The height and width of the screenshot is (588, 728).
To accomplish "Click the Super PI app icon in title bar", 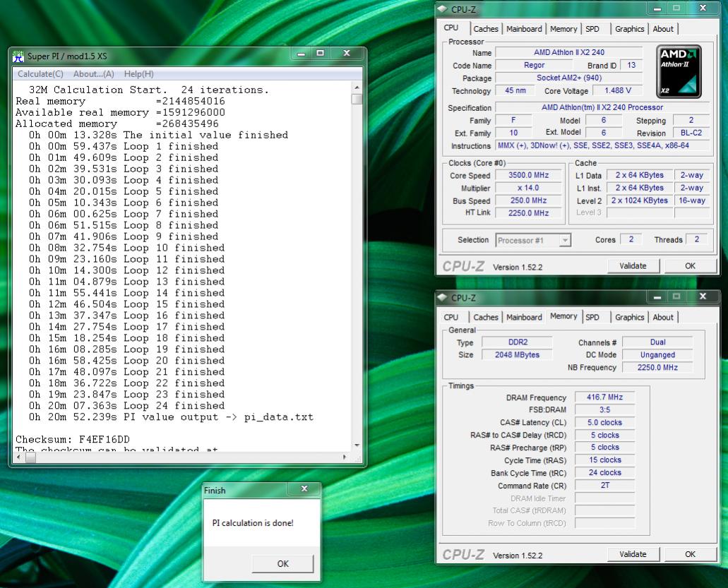I will [x=18, y=56].
